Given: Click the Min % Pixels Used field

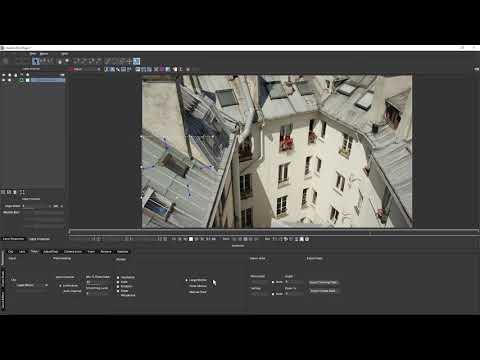Looking at the screenshot, I should (97, 282).
